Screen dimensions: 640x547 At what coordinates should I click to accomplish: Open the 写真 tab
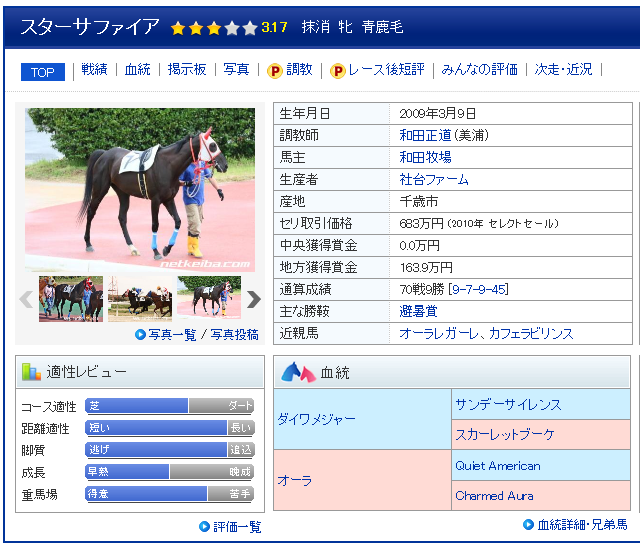236,69
